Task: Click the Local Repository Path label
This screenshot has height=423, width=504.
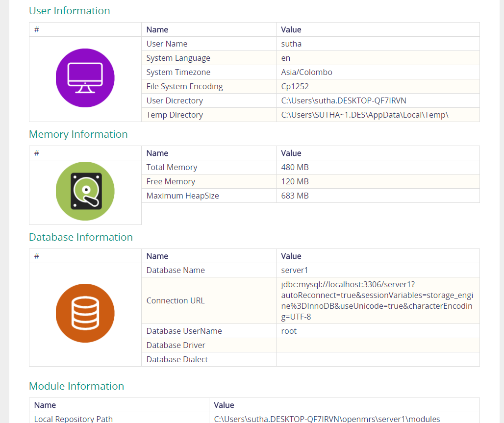Action: (x=73, y=419)
